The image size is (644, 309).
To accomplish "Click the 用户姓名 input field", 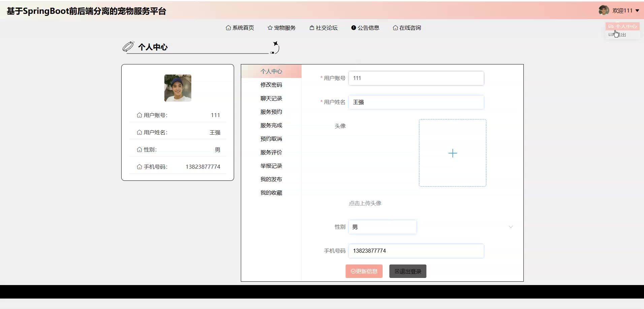I will (x=416, y=102).
